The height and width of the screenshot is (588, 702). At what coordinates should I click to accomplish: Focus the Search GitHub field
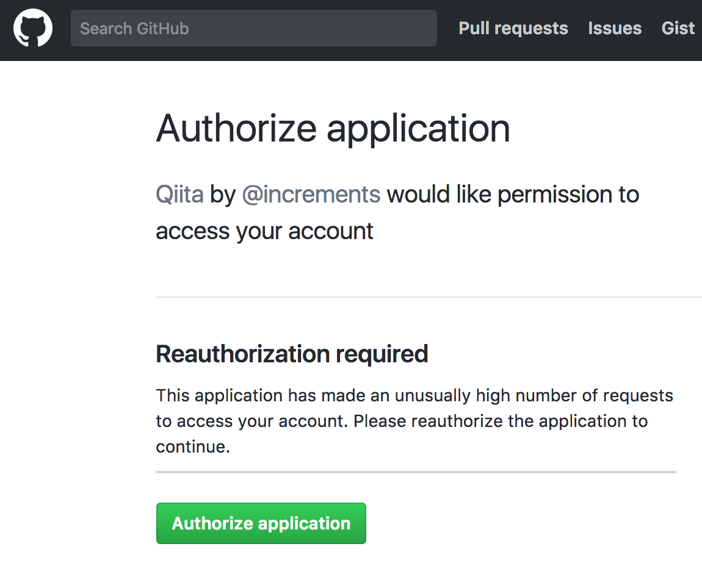(253, 28)
